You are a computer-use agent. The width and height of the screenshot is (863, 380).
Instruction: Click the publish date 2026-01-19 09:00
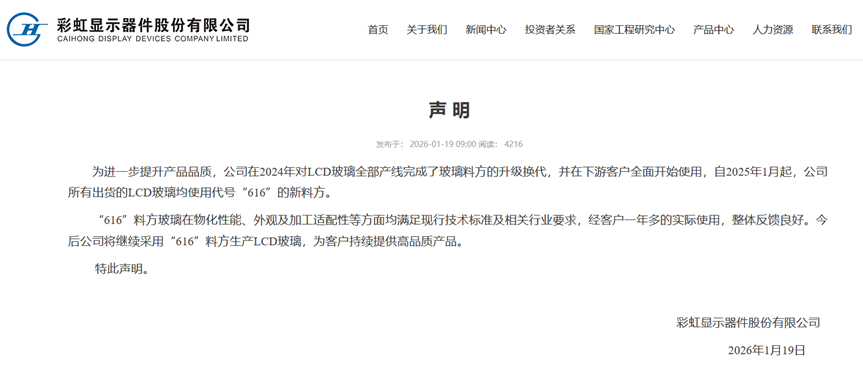(443, 144)
